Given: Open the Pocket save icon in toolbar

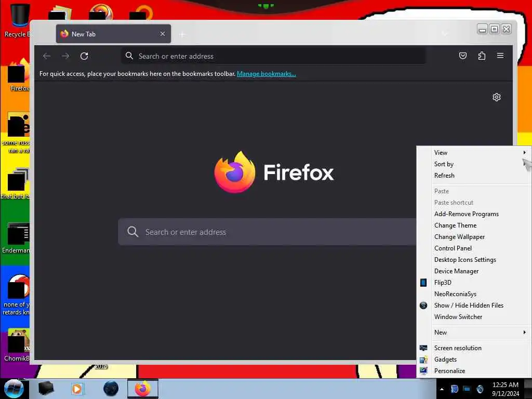Looking at the screenshot, I should (463, 56).
